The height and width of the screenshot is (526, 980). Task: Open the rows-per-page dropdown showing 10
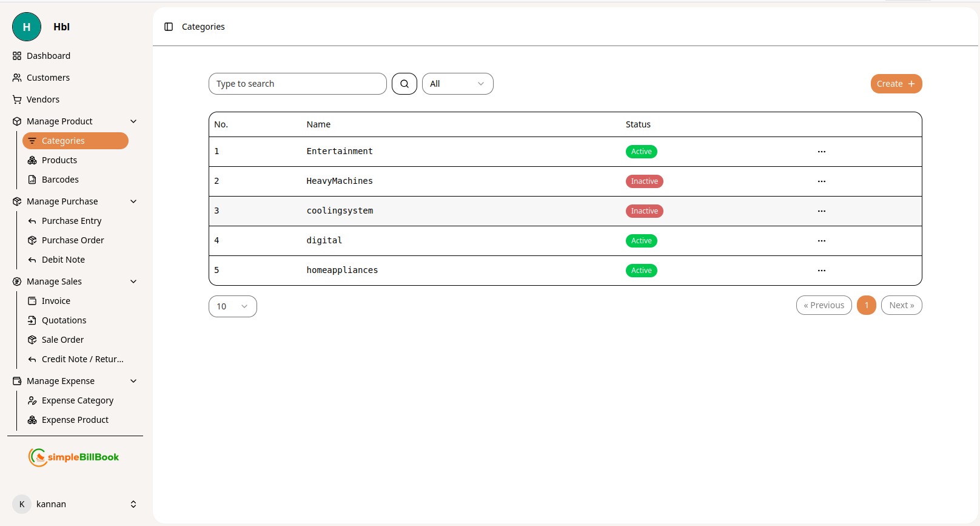(232, 306)
